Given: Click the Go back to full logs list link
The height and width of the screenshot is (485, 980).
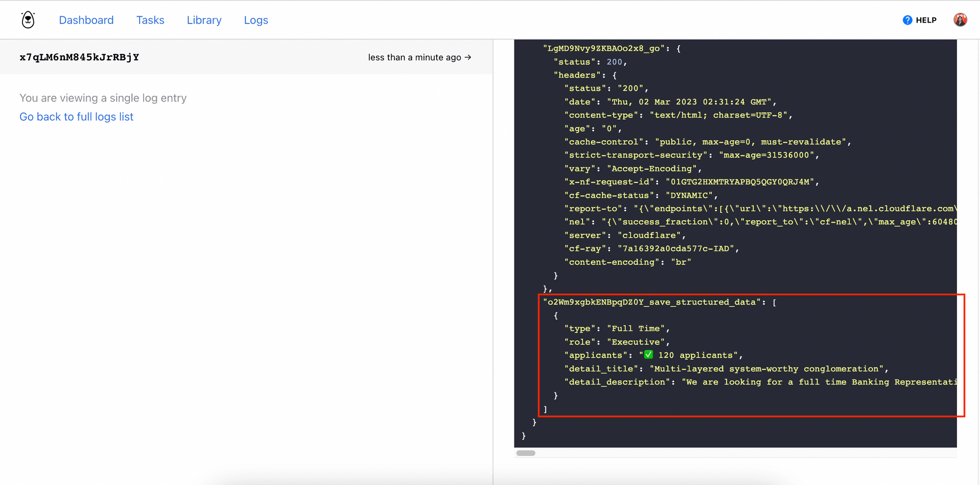Looking at the screenshot, I should pos(76,117).
